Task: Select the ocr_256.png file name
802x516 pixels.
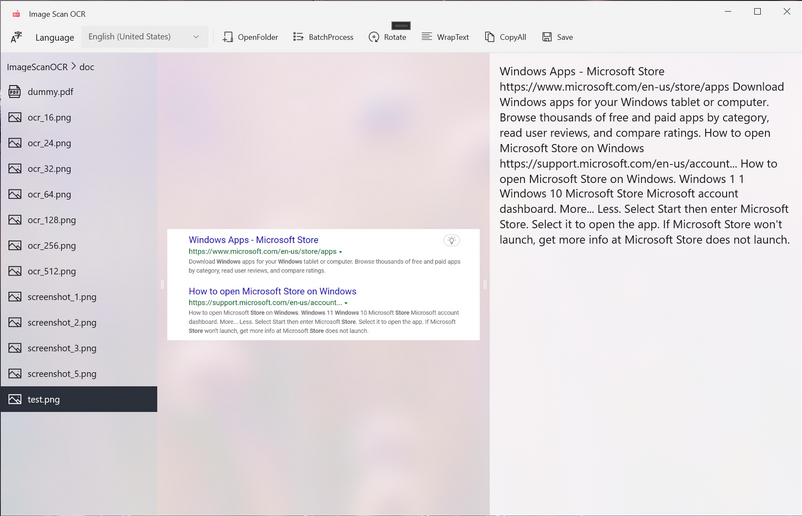Action: (x=52, y=245)
